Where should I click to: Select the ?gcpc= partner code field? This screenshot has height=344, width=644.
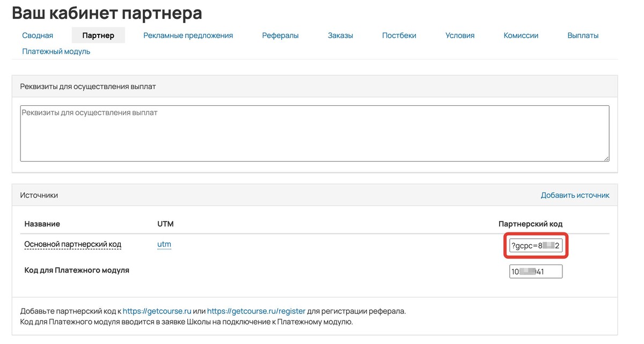536,246
